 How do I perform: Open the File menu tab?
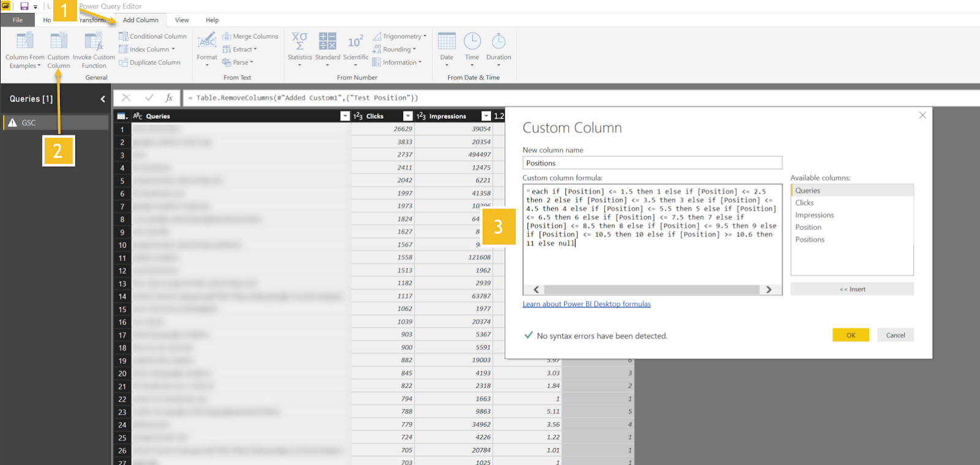(x=18, y=20)
